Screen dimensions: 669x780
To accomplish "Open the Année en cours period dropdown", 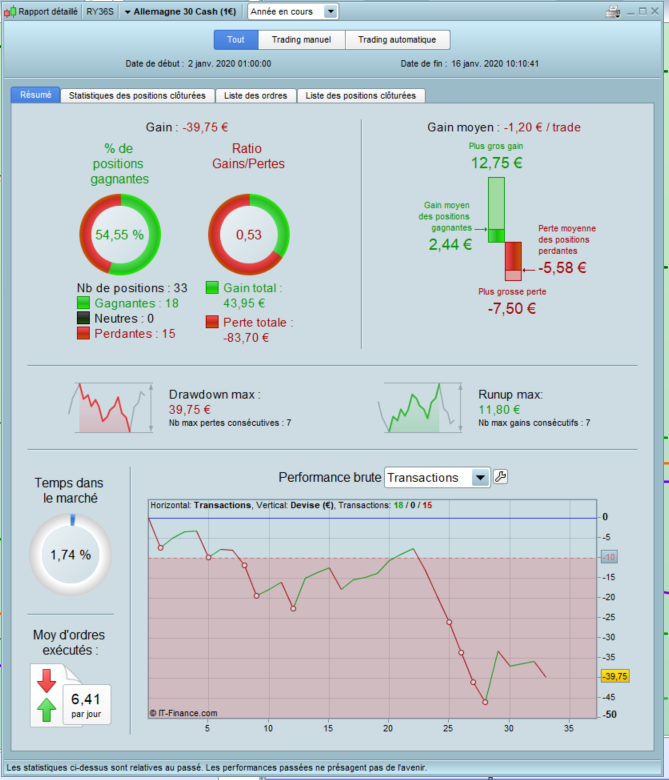I will click(293, 11).
